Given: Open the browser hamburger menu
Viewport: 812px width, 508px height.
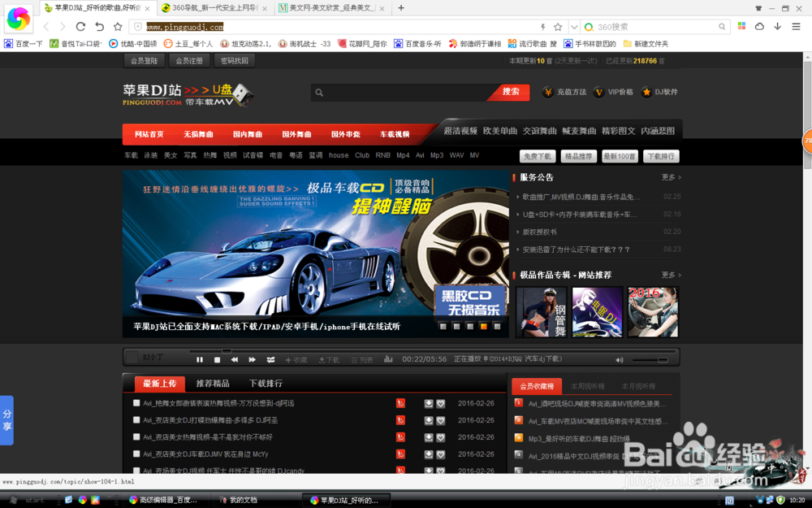Looking at the screenshot, I should tap(796, 27).
